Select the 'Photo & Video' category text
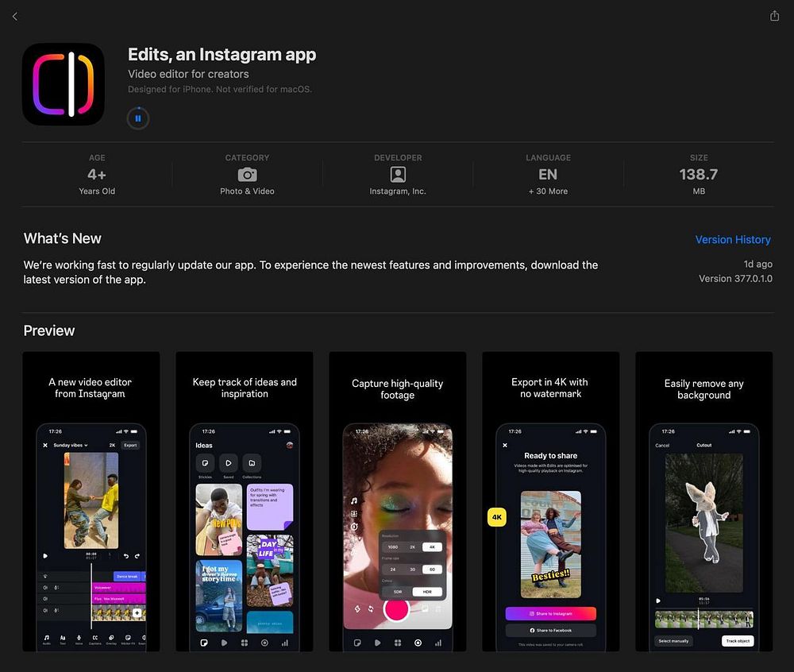This screenshot has height=672, width=794. (247, 191)
